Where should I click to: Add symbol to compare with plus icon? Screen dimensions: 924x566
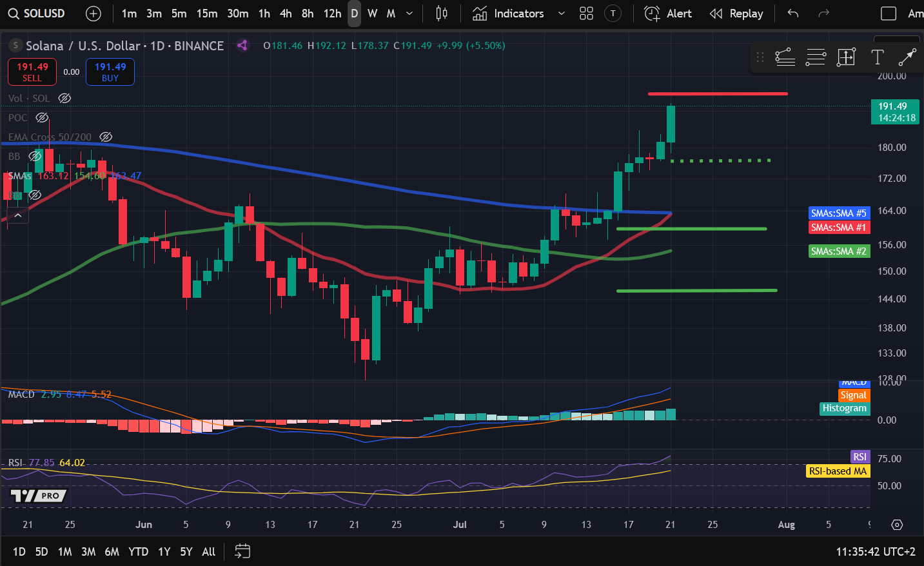(93, 14)
